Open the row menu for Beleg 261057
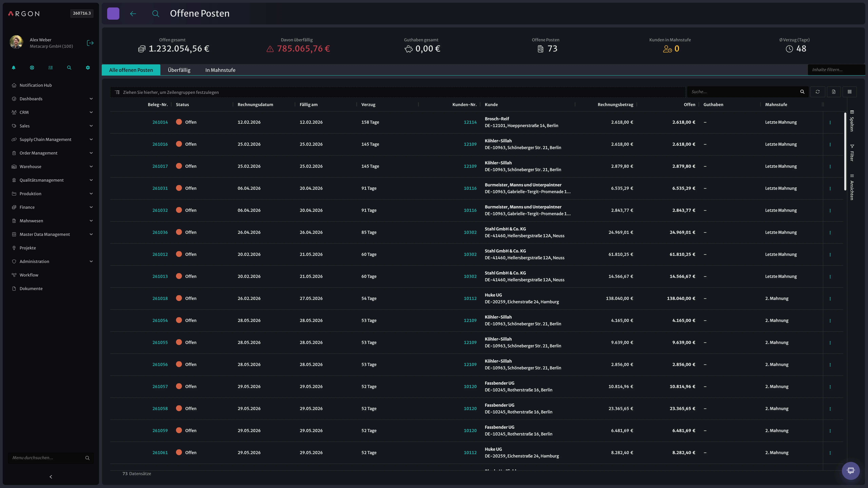The height and width of the screenshot is (488, 868). coord(830,387)
